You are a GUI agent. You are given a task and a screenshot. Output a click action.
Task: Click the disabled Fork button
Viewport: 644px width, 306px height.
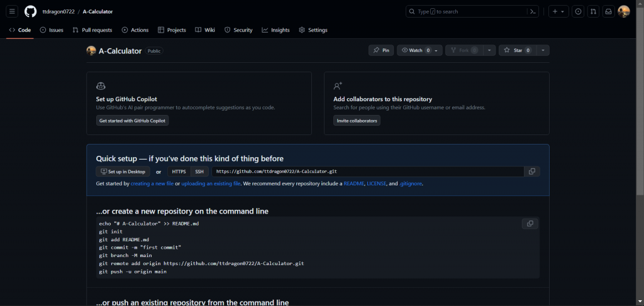464,50
